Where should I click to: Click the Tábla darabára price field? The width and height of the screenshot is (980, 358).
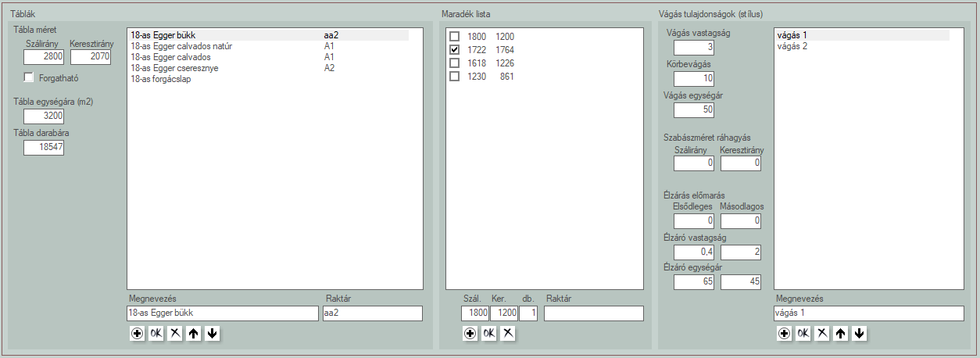click(44, 147)
